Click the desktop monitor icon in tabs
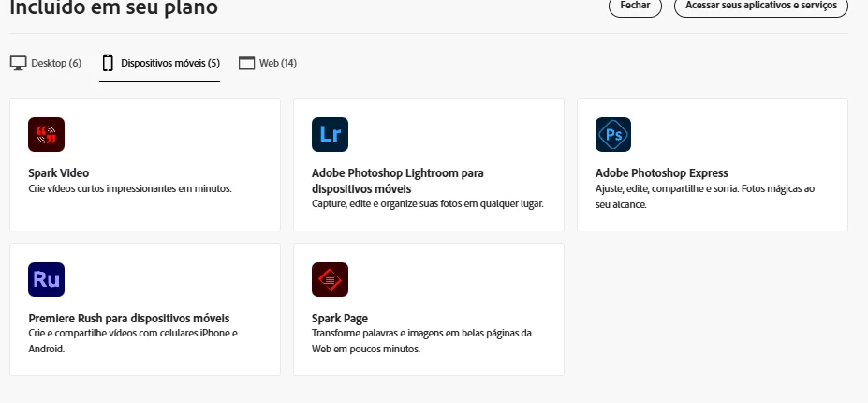The image size is (868, 403). tap(19, 63)
